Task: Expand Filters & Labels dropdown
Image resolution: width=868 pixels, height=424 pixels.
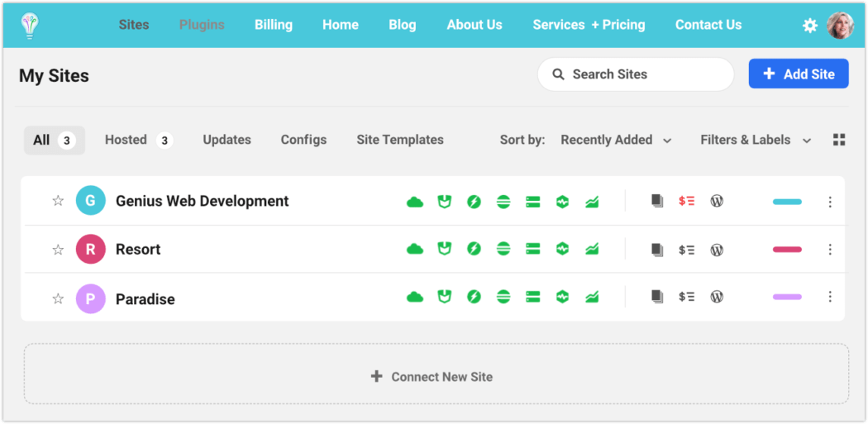Action: click(x=756, y=140)
